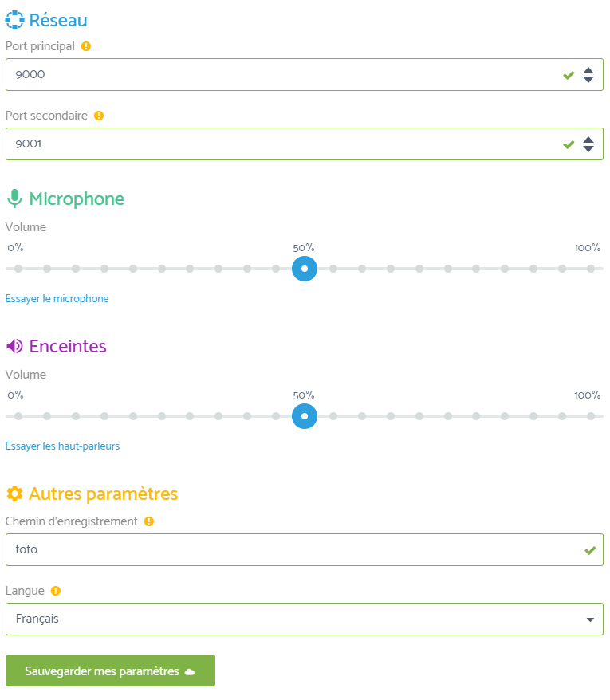Set Microphone volume to 100% dot
The image size is (610, 700).
[591, 269]
